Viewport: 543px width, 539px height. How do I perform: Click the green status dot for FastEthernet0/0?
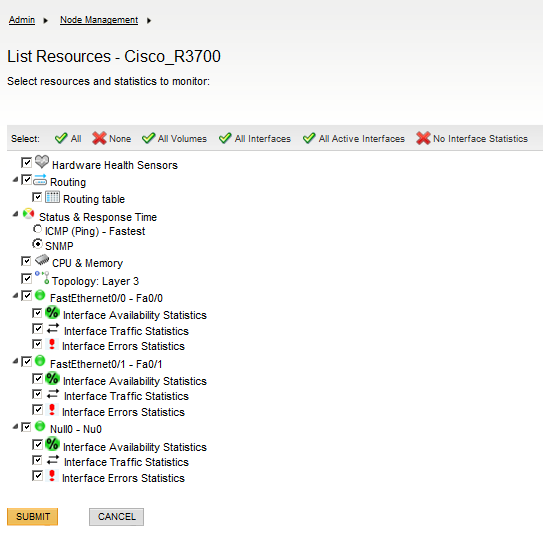click(x=40, y=295)
